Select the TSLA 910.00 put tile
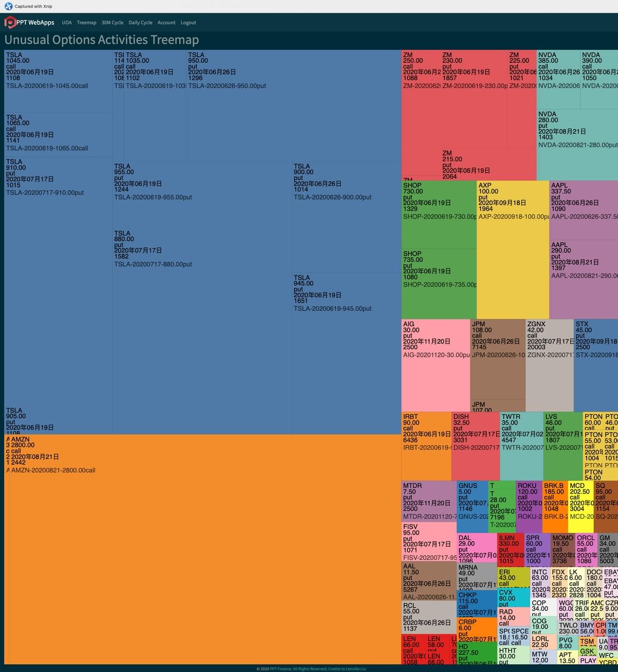Viewport: 618px width, 672px height. tap(58, 282)
